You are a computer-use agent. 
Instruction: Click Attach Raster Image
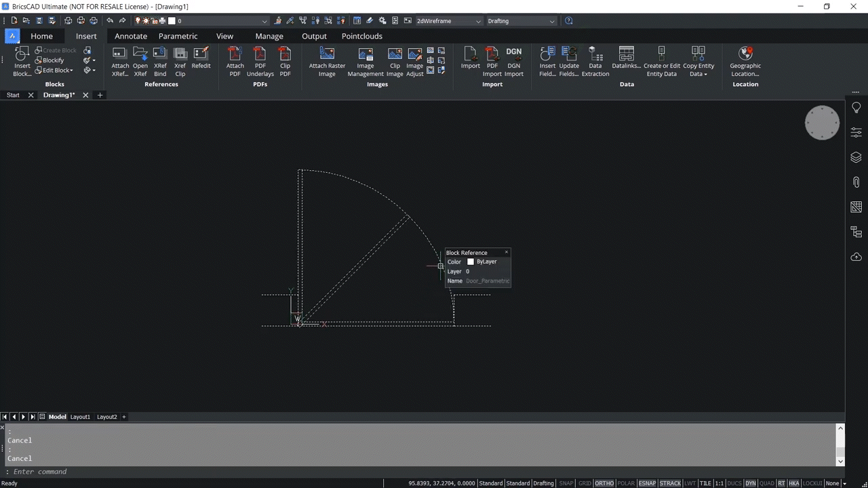327,62
